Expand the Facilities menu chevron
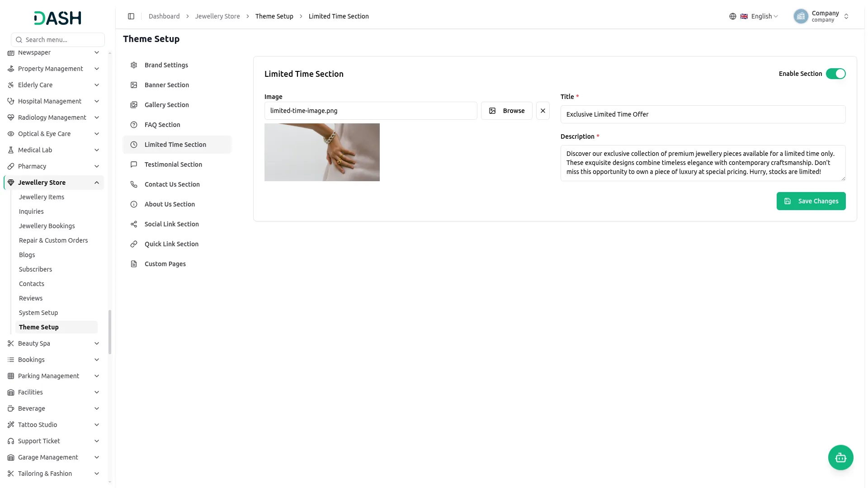 point(97,392)
